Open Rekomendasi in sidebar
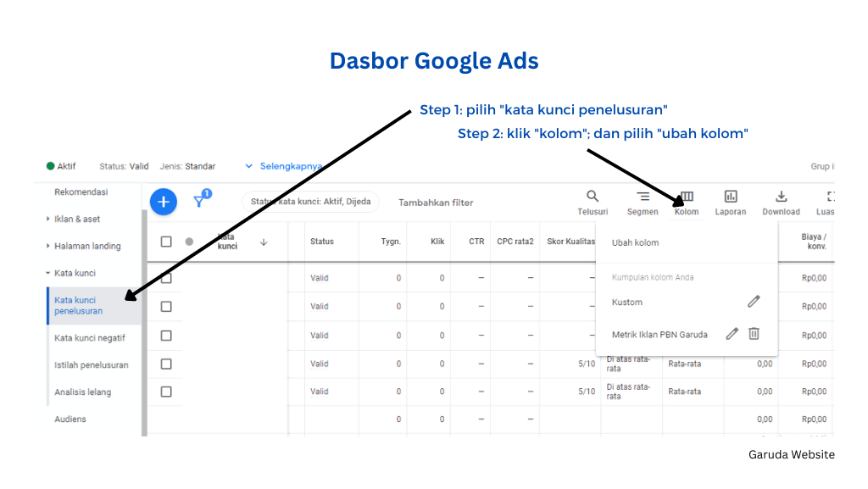The width and height of the screenshot is (868, 489). (x=81, y=192)
